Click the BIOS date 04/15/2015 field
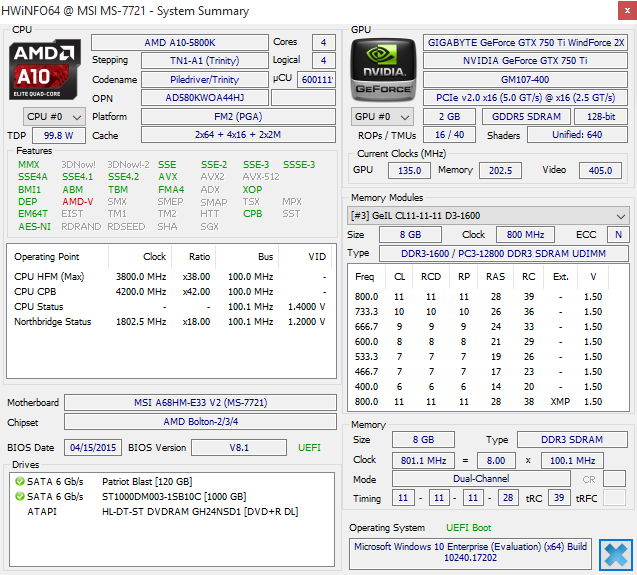The image size is (637, 575). (x=93, y=448)
